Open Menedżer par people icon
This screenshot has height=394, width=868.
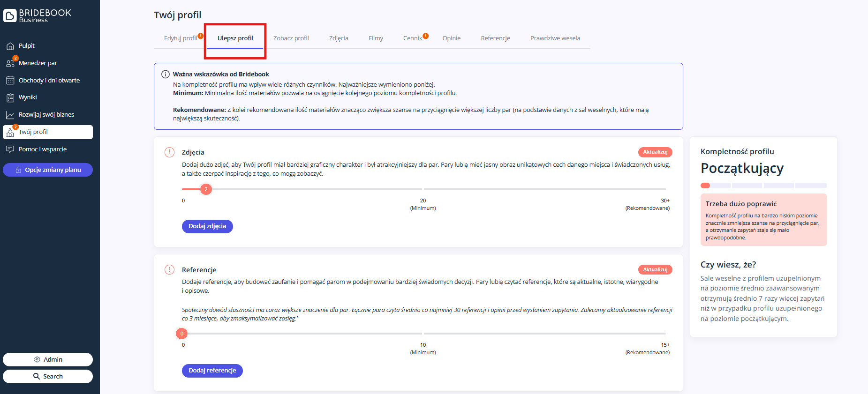click(10, 63)
